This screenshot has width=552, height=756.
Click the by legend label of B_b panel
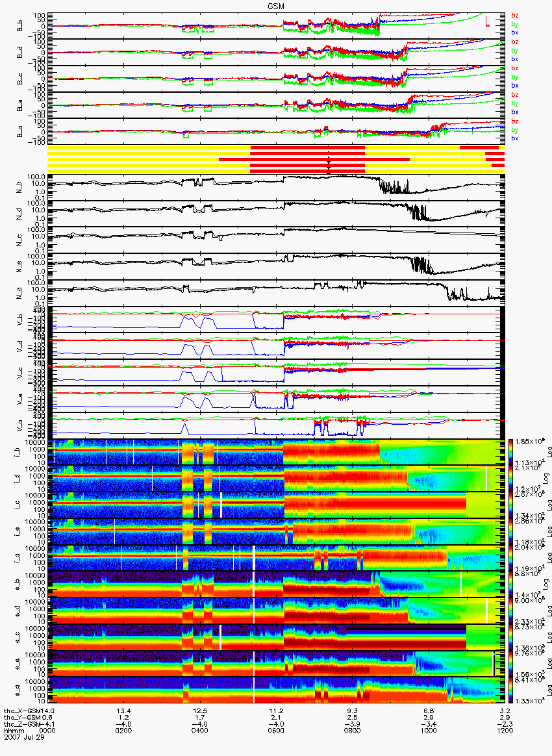pyautogui.click(x=514, y=23)
